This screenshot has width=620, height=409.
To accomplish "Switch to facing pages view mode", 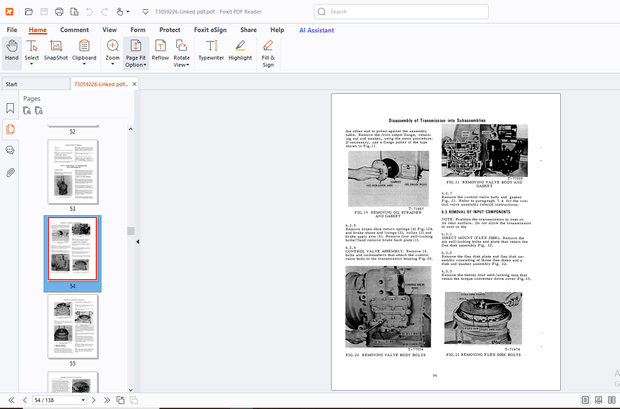I will point(612,400).
